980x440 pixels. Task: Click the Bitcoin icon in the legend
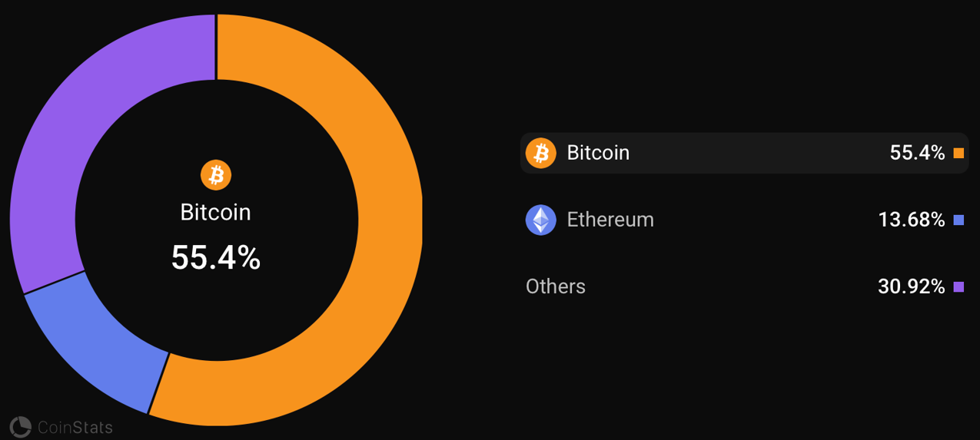point(540,153)
